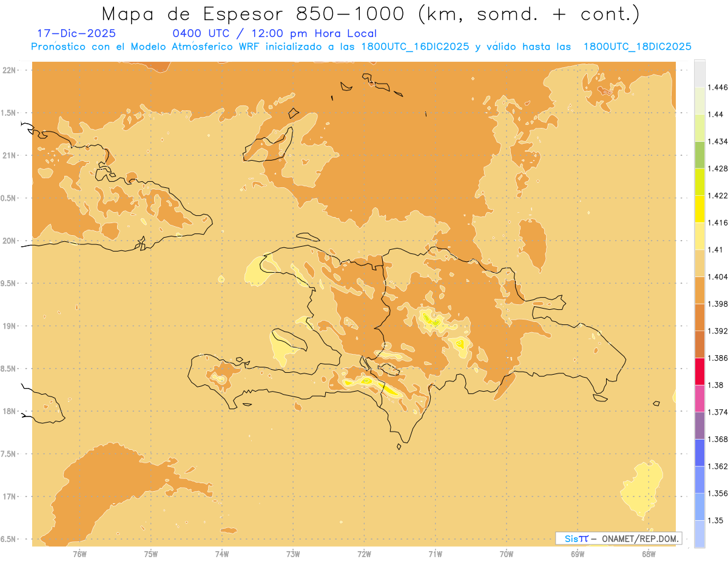
Task: Click the blue swatch between 1.362 and 1.368
Action: (699, 453)
